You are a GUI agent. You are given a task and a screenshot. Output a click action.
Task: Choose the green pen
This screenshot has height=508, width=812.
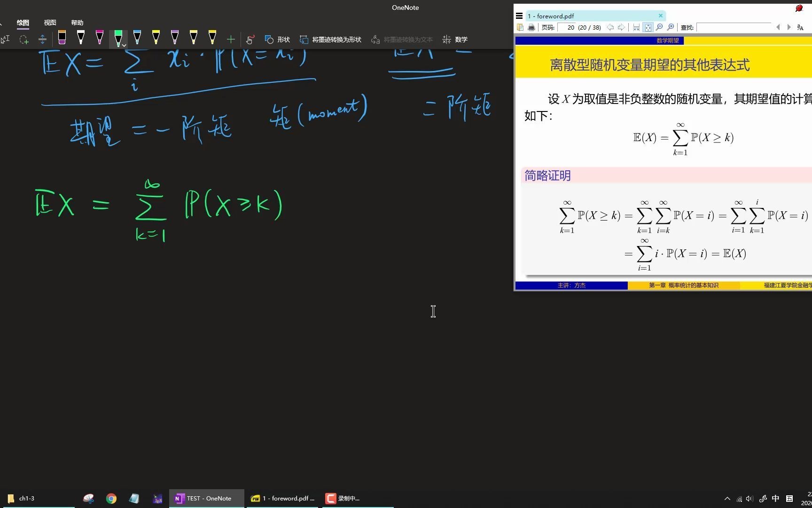[x=118, y=38]
